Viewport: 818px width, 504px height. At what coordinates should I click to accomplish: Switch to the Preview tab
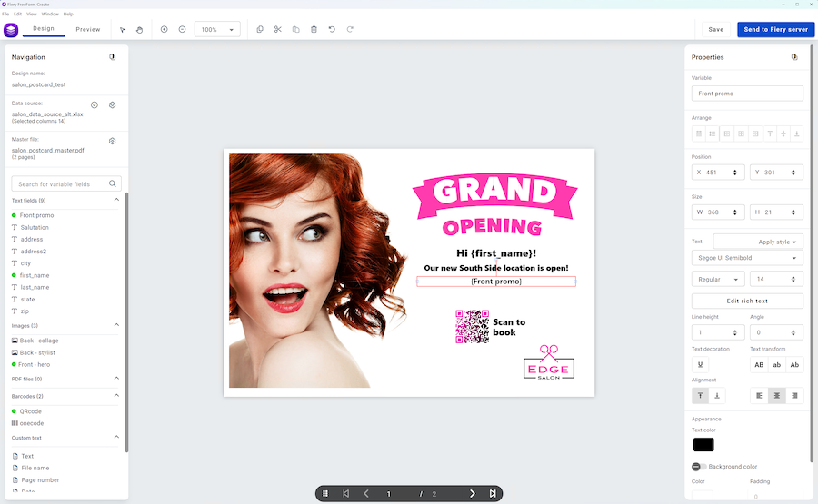tap(88, 30)
